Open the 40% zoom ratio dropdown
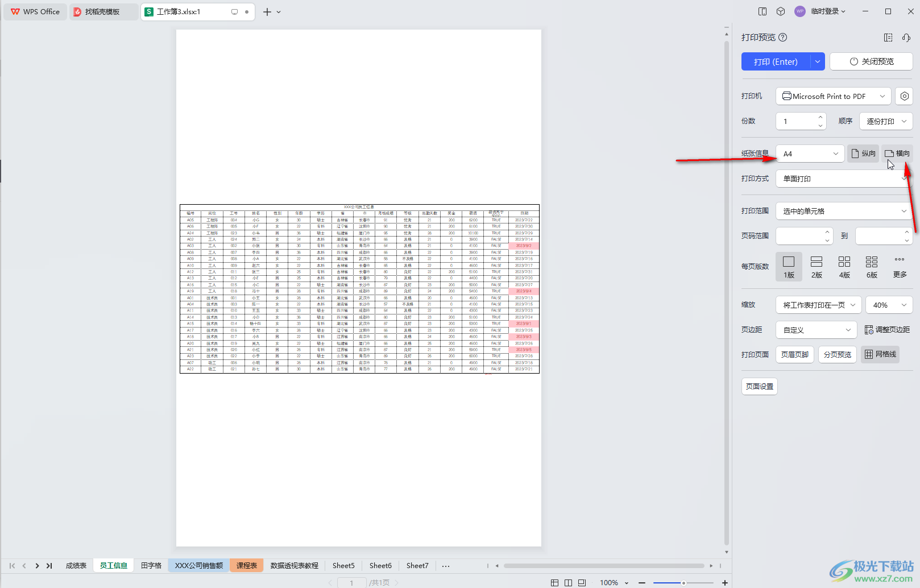920x588 pixels. [x=889, y=305]
